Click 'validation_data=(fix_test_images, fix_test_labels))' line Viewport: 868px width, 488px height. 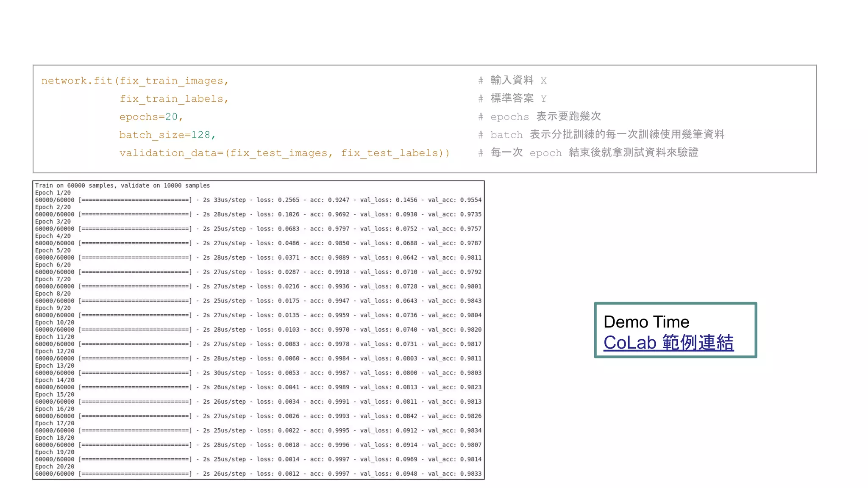284,153
